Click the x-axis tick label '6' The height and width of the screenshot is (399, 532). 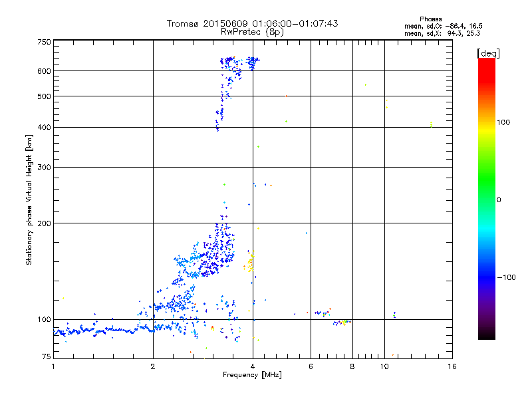311,366
